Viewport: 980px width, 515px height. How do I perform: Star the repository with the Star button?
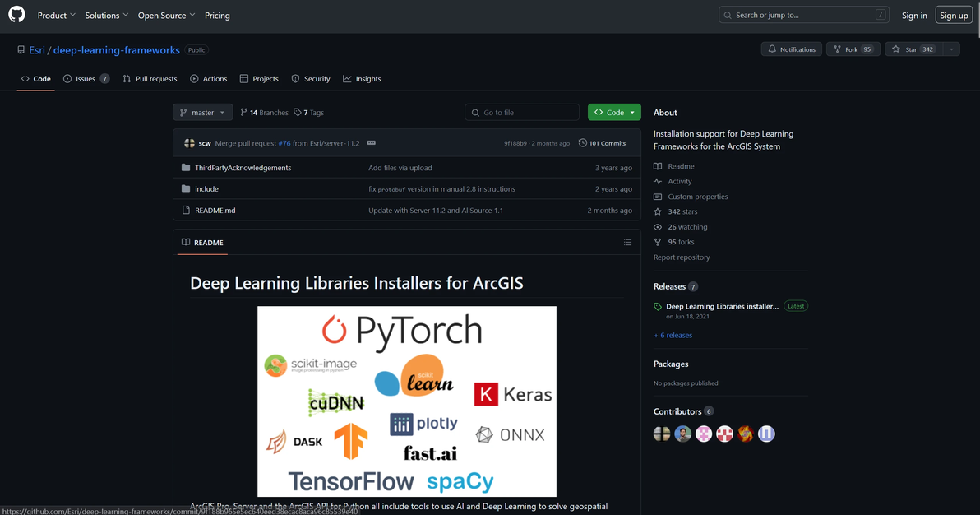913,49
